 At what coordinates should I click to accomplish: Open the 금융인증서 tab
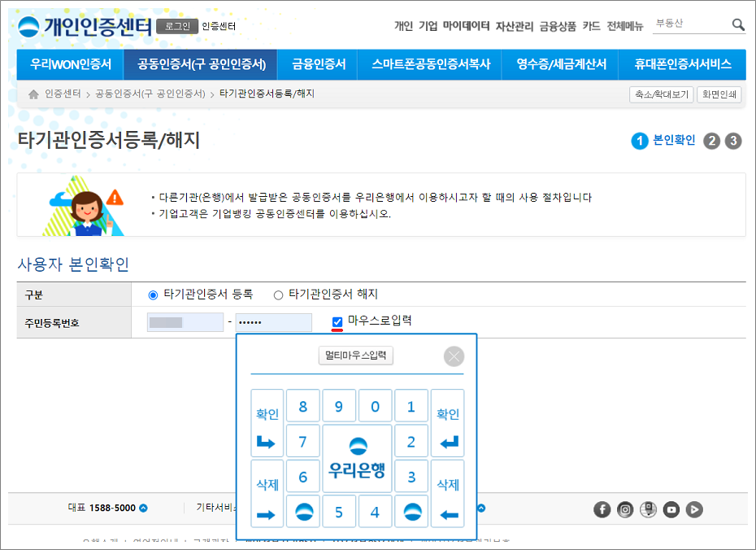318,64
